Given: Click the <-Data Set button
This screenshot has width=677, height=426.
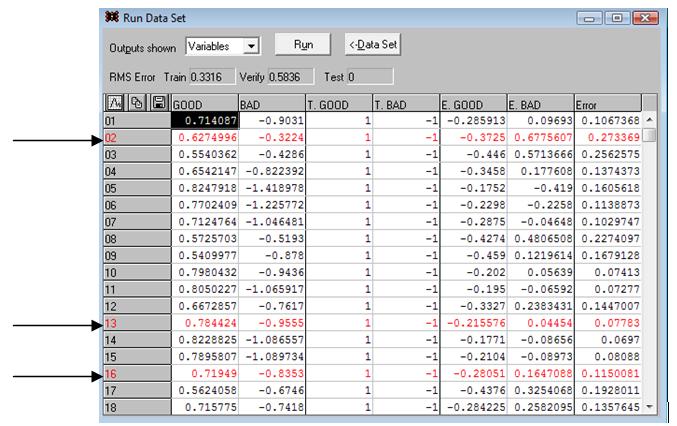Looking at the screenshot, I should tap(373, 44).
